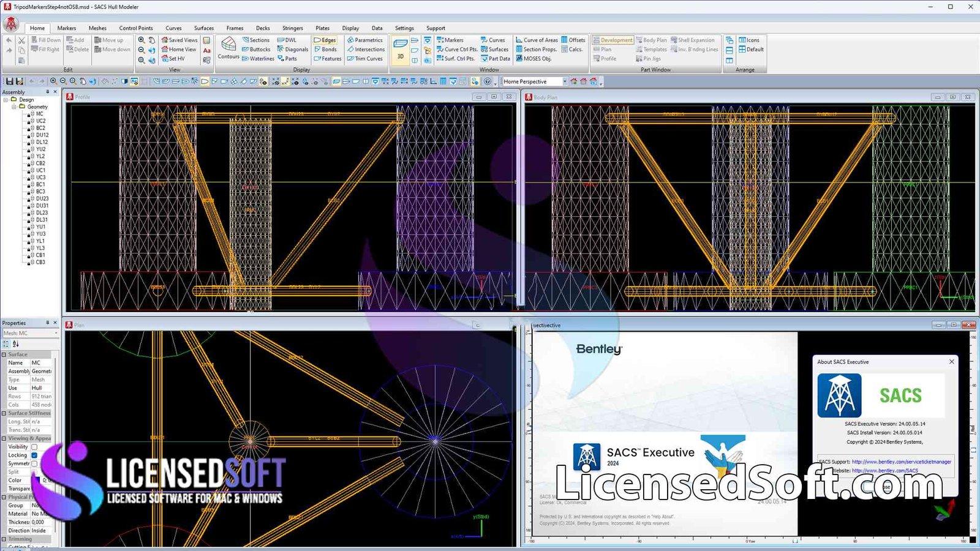Open the Settings ribbon tab
The image size is (980, 551).
[404, 28]
